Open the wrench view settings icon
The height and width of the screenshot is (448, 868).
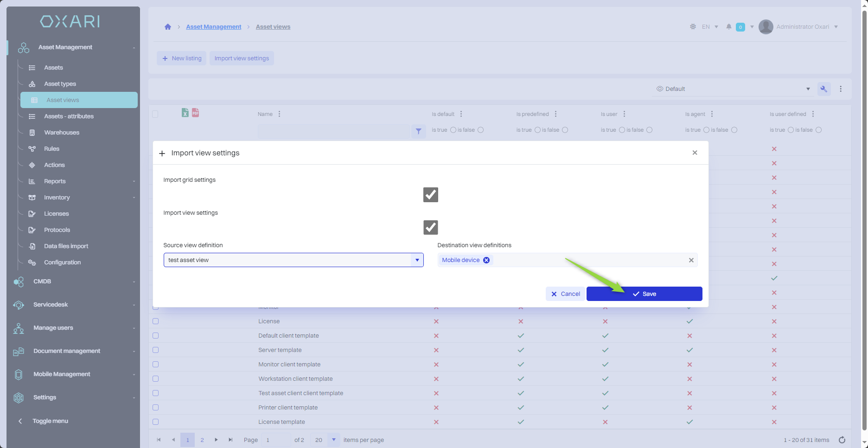pyautogui.click(x=824, y=89)
